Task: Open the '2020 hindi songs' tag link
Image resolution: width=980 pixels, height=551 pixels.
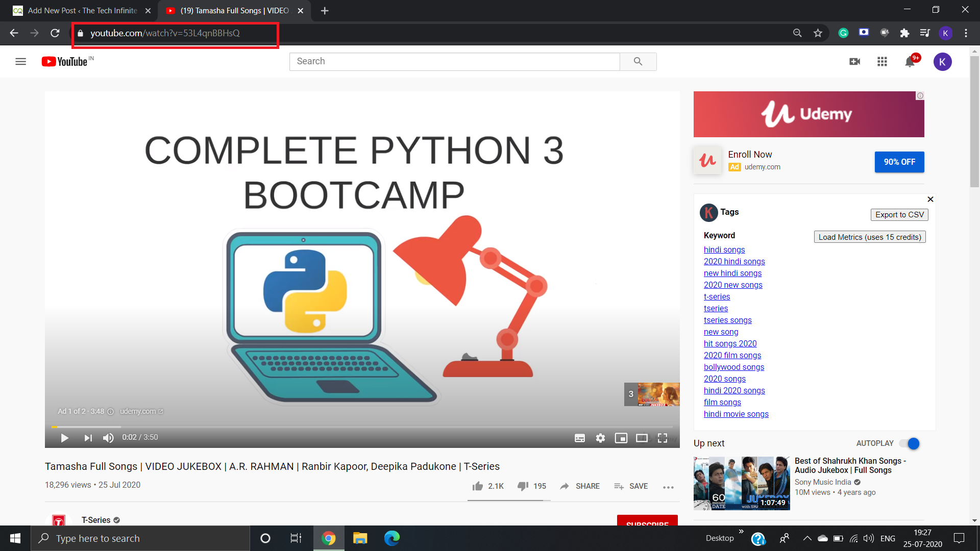Action: click(x=734, y=261)
